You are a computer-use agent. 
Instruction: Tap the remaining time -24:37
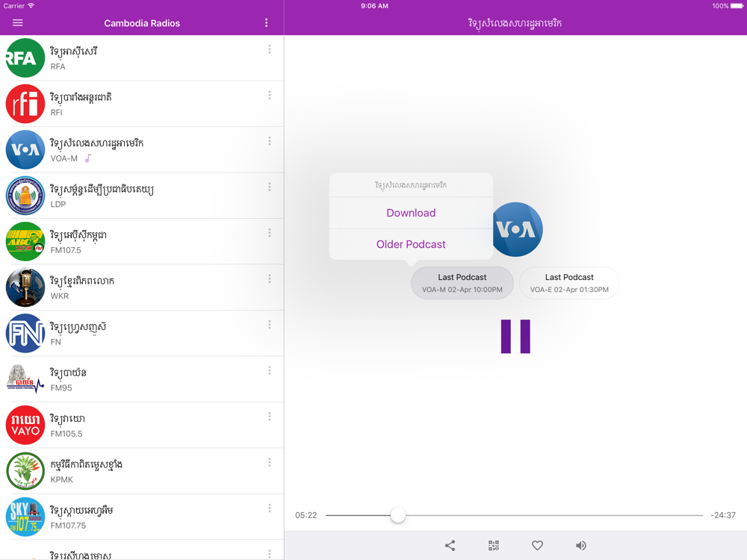click(x=722, y=515)
